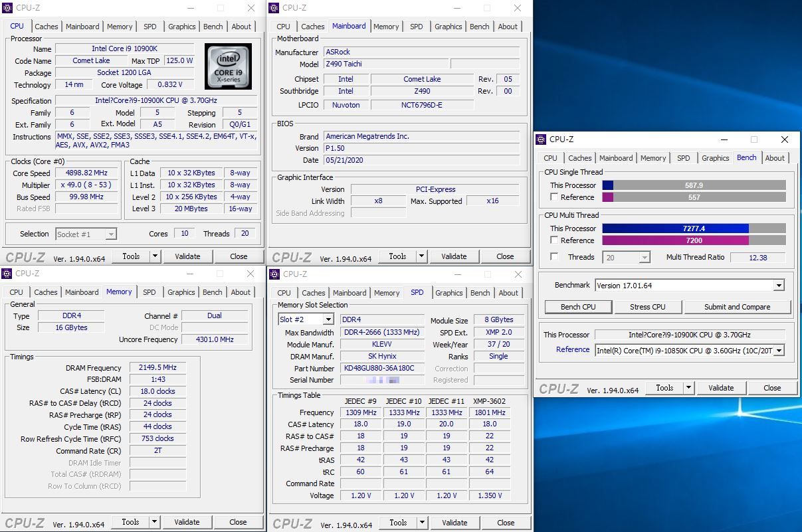Click the Model field Z490 Taichi
Image resolution: width=802 pixels, height=532 pixels.
click(385, 64)
